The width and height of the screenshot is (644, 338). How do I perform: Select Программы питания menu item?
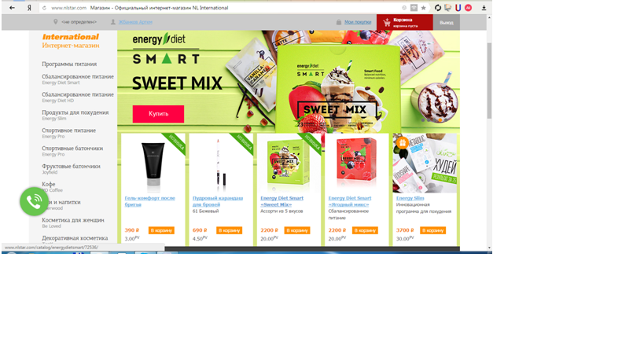coord(69,64)
